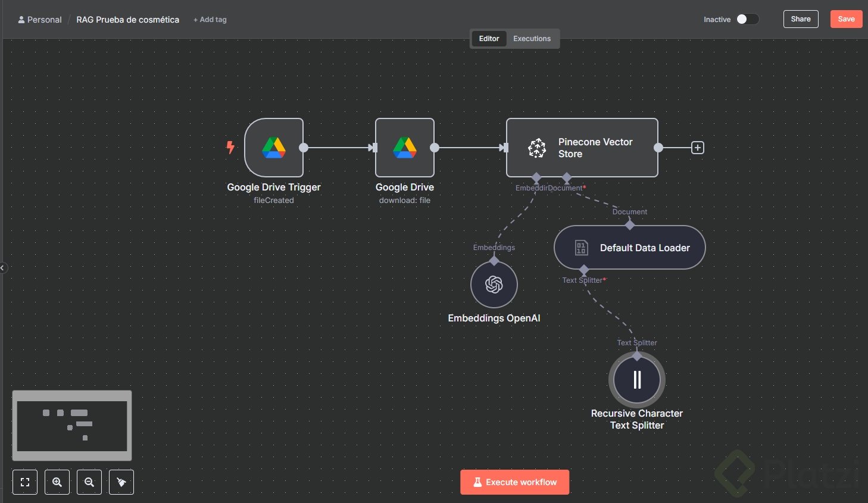The height and width of the screenshot is (503, 868).
Task: Zoom out of the canvas
Action: tap(89, 482)
